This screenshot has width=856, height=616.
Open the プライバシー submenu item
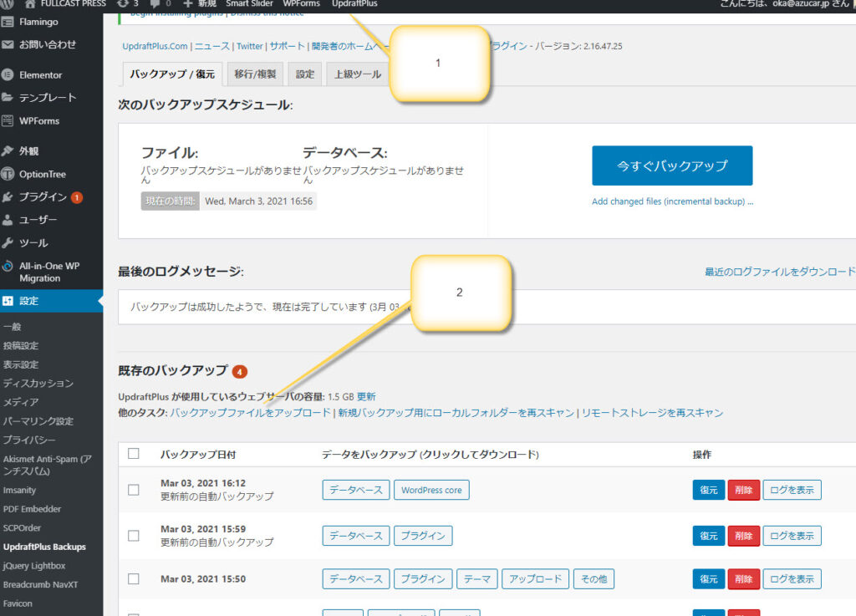[x=29, y=440]
